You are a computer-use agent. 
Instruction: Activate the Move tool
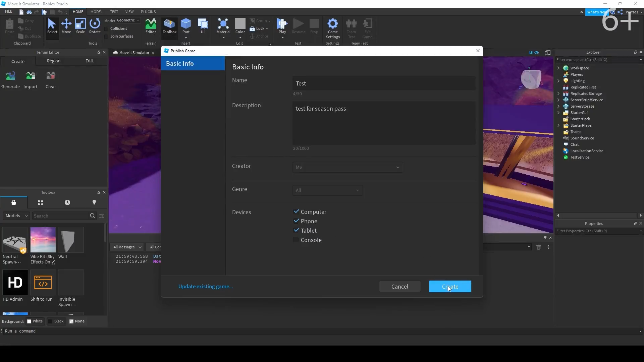point(66,26)
